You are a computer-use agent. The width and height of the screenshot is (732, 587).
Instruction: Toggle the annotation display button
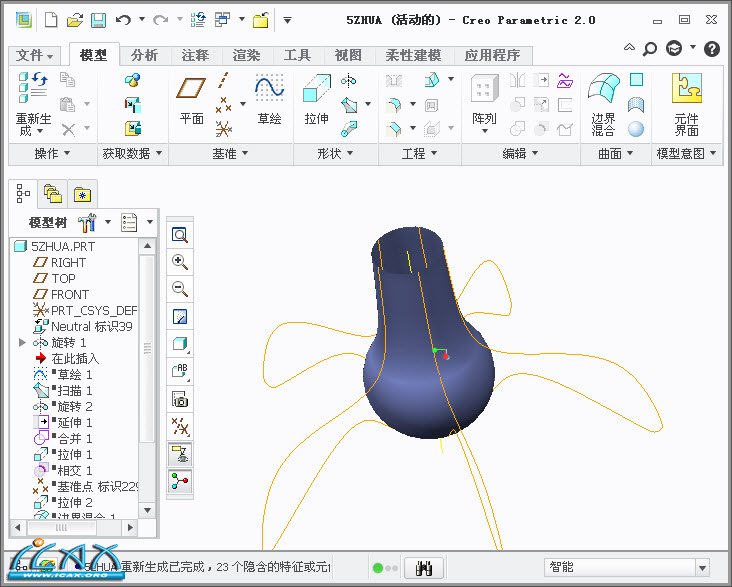(180, 454)
